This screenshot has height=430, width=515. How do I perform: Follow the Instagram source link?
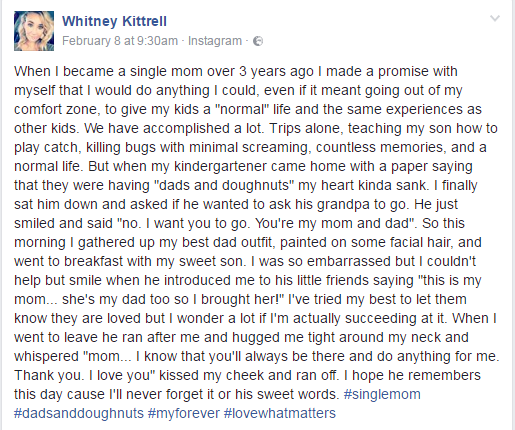coord(215,41)
